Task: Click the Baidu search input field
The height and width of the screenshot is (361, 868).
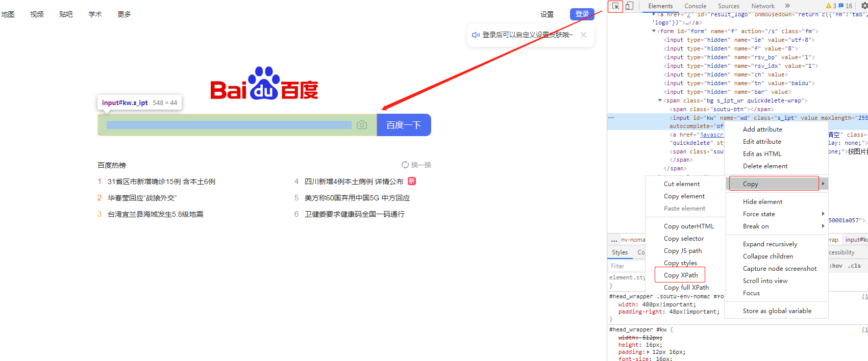Action: 237,125
